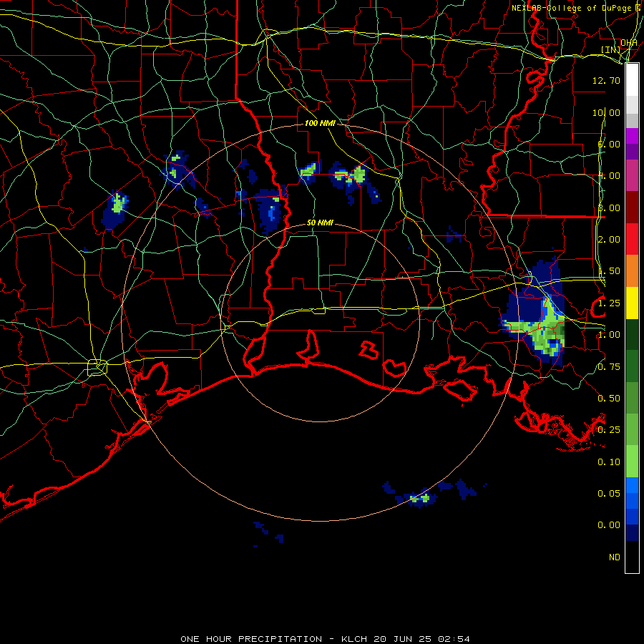Click the 50 NMI range ring label
Screen dimensions: 644x644
[x=320, y=223]
